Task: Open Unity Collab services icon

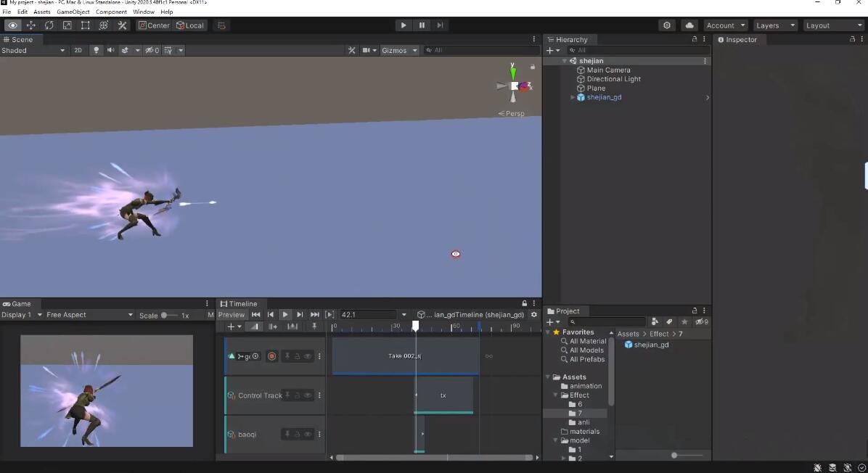Action: [667, 25]
